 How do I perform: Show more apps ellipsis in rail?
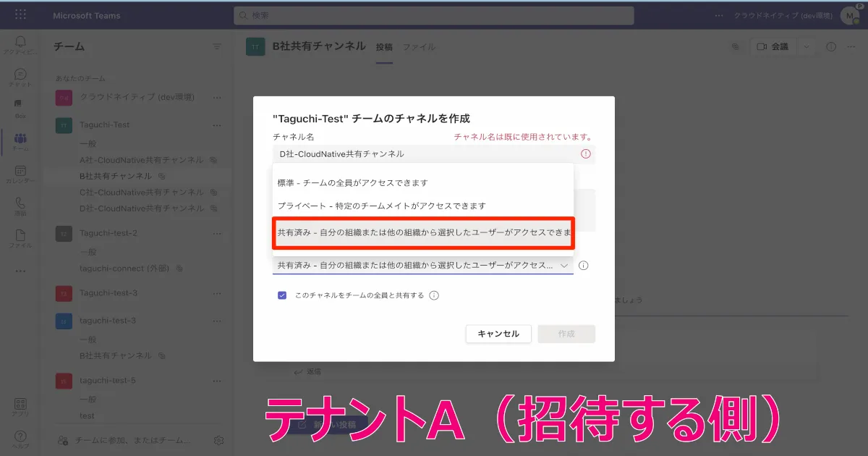click(20, 271)
